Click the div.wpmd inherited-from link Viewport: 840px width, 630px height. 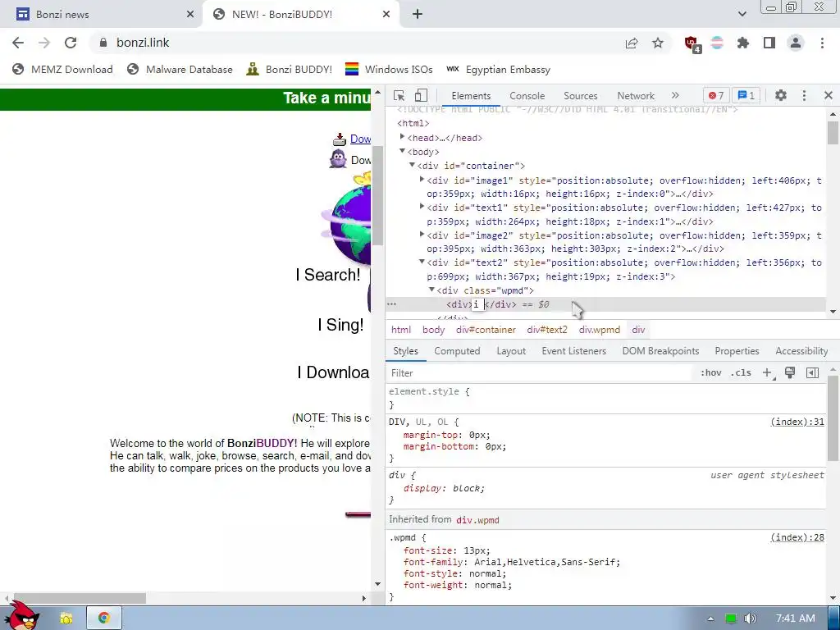point(477,519)
